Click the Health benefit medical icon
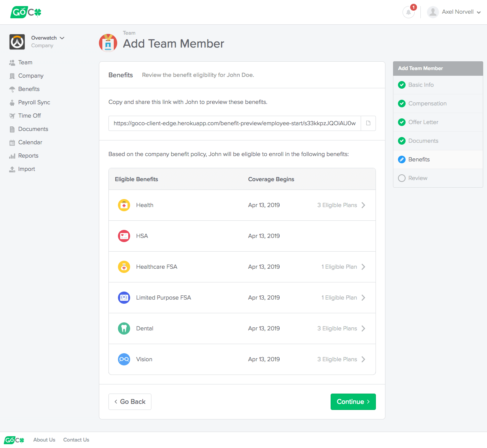 pos(124,205)
